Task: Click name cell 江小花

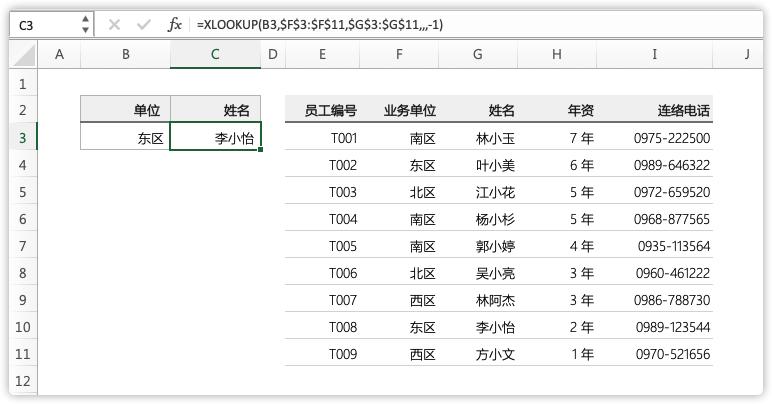Action: click(x=478, y=191)
